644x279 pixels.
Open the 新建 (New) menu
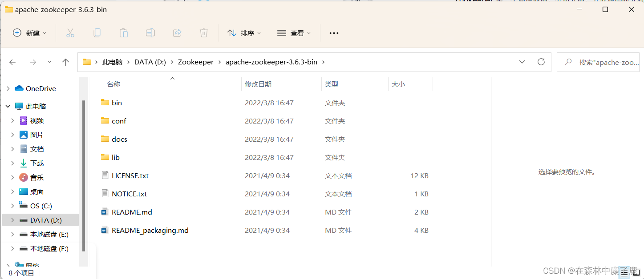coord(30,33)
